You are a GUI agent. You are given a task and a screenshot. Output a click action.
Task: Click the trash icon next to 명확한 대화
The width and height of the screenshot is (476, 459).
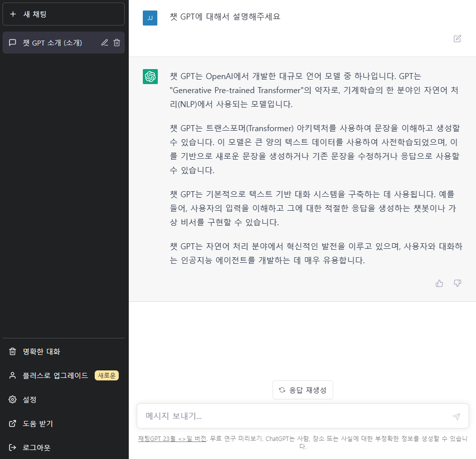(13, 351)
